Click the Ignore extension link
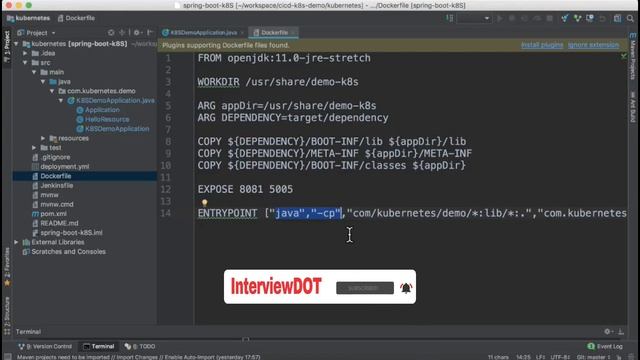640x360 pixels. tap(593, 45)
